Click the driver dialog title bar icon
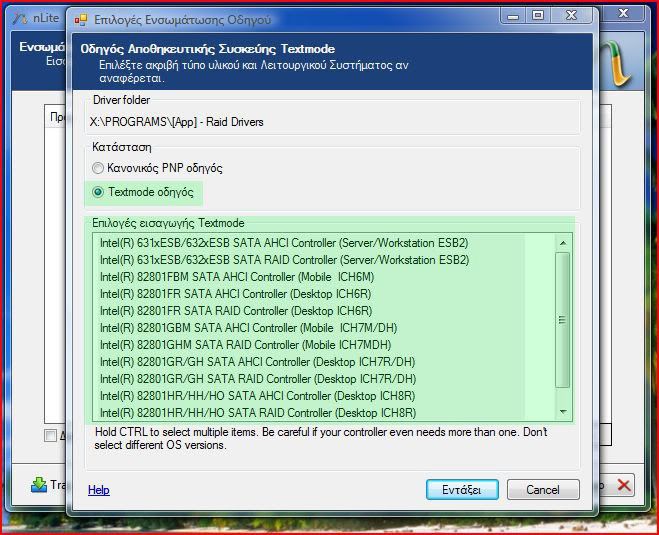 click(82, 17)
